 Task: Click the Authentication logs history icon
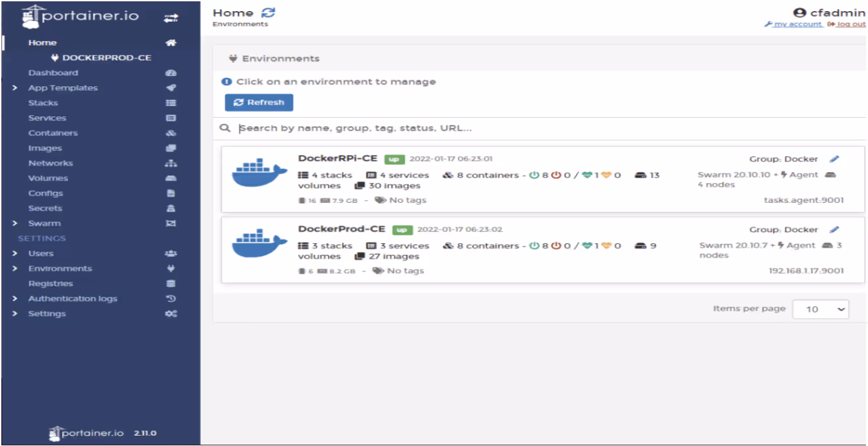[x=171, y=299]
